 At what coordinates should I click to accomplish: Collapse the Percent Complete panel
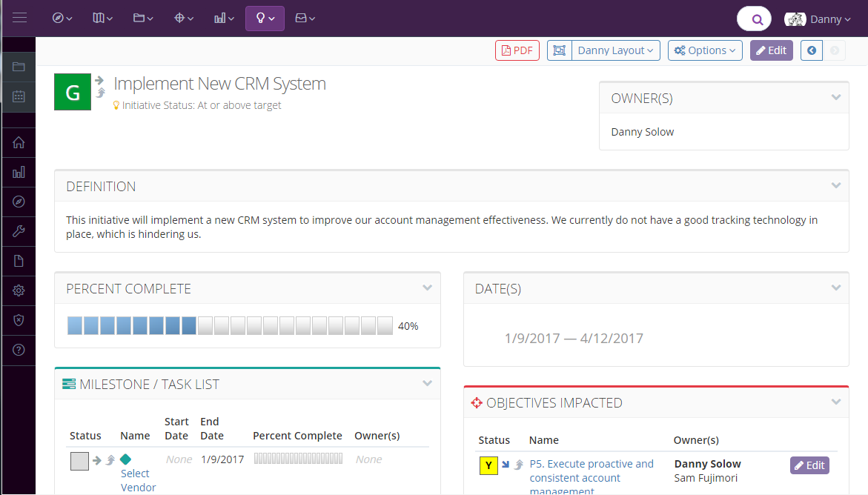(427, 288)
